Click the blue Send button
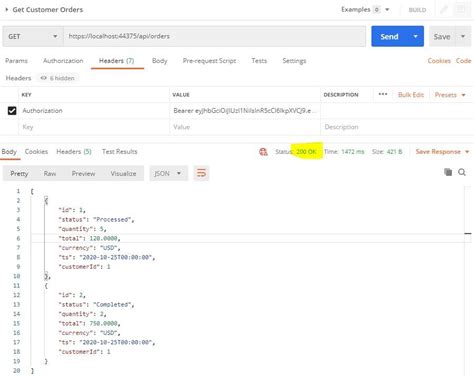This screenshot has width=474, height=380. click(x=389, y=36)
